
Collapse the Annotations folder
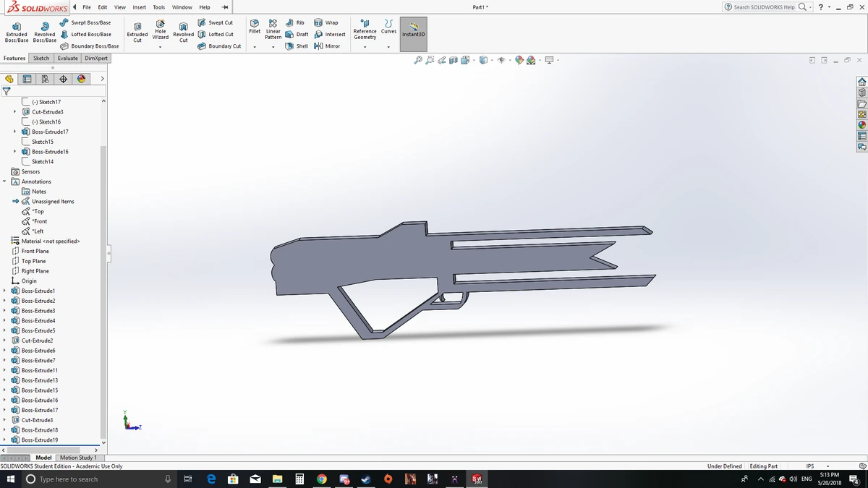coord(5,181)
